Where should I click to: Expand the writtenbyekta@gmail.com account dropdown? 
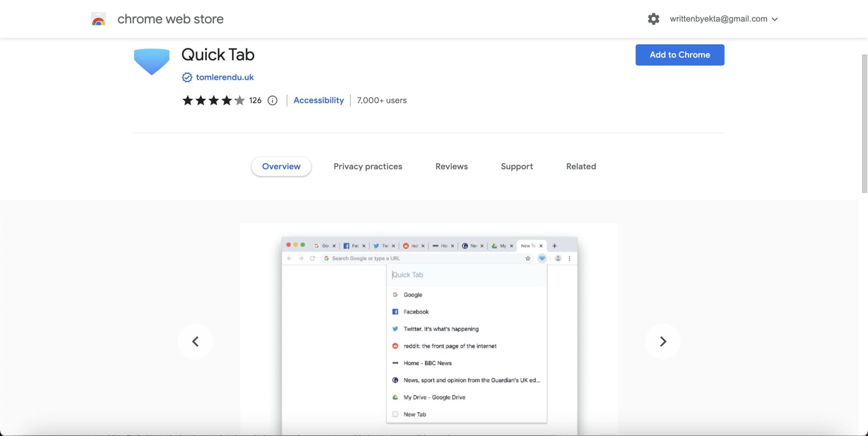pyautogui.click(x=724, y=19)
